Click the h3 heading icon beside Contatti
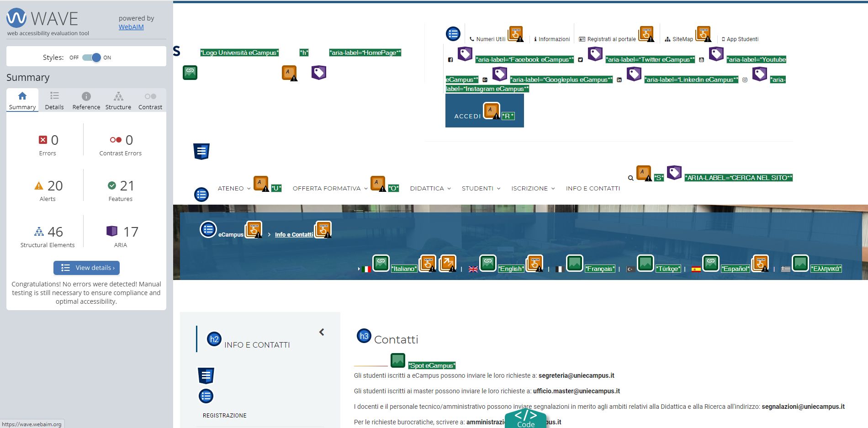This screenshot has height=428, width=868. click(364, 336)
